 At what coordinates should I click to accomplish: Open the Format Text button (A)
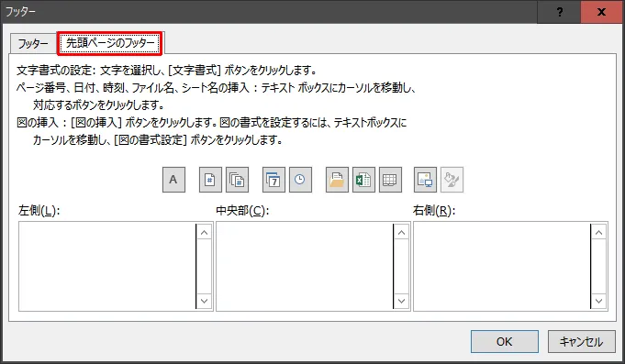pyautogui.click(x=173, y=180)
